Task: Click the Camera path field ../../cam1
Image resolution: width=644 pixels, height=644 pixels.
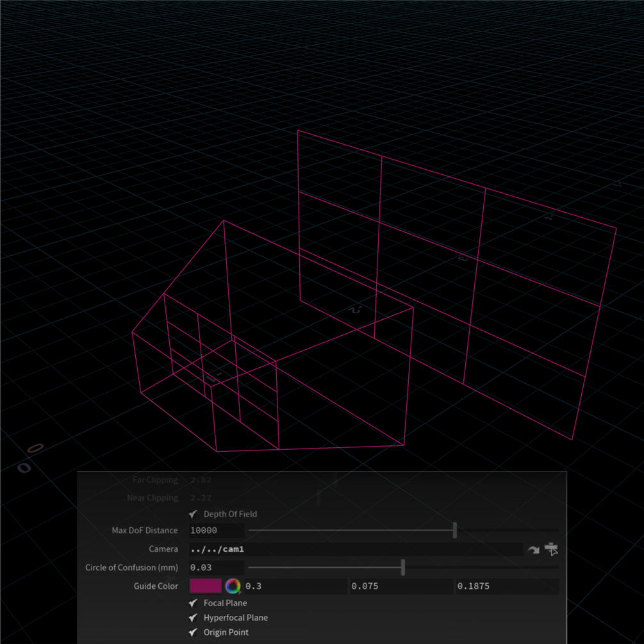Action: coord(356,549)
